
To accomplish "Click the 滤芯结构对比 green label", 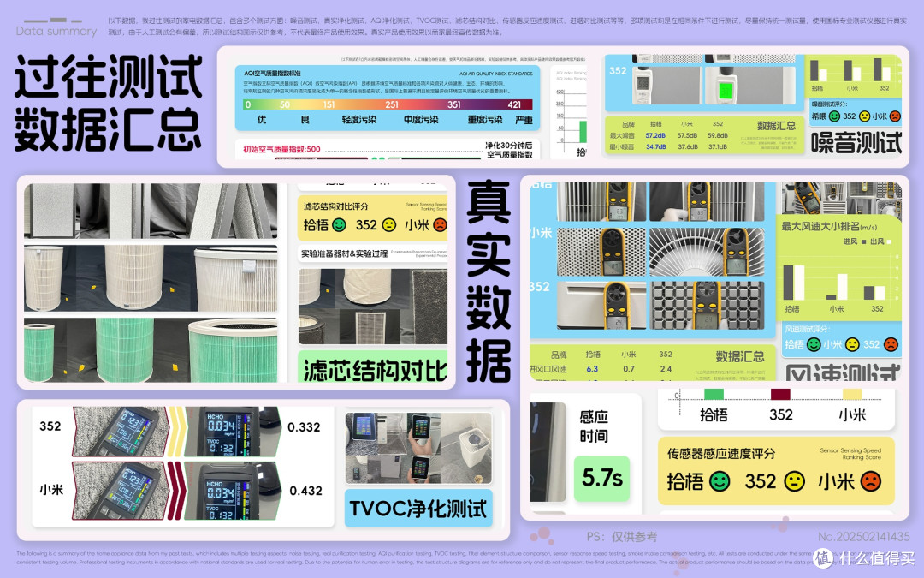I will [x=373, y=366].
